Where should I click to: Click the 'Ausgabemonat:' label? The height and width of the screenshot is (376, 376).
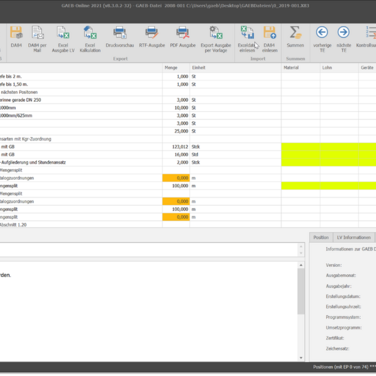pos(341,276)
